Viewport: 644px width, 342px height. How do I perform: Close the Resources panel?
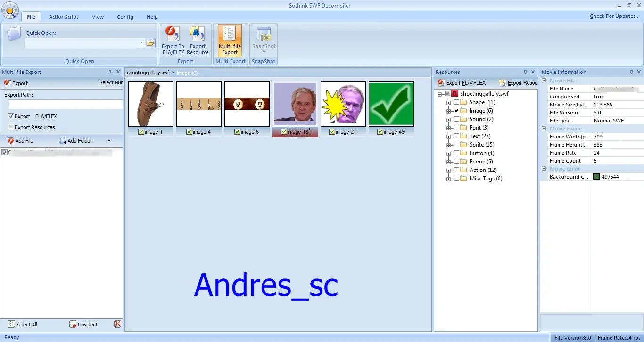(533, 72)
